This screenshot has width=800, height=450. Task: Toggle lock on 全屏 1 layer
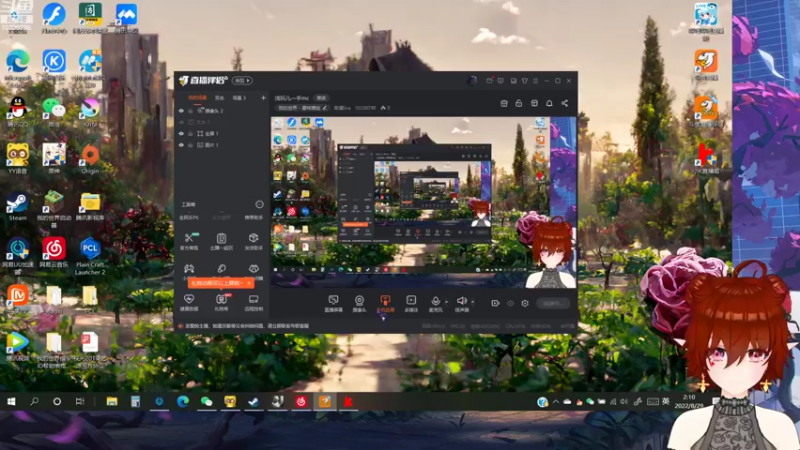[190, 134]
